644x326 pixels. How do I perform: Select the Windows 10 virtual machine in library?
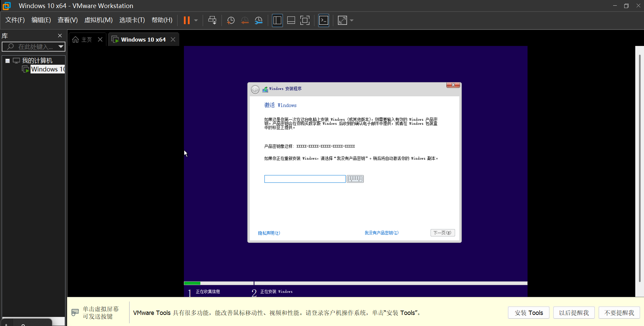(47, 69)
